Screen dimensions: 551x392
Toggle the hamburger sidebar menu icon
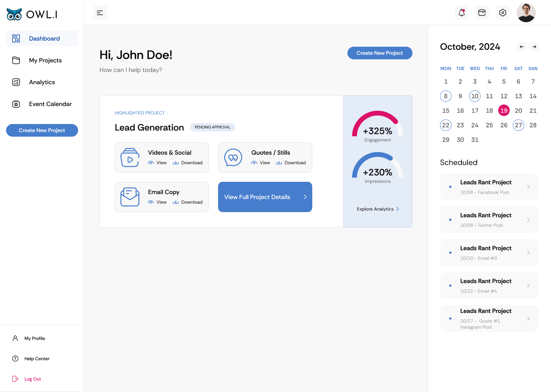(x=100, y=13)
